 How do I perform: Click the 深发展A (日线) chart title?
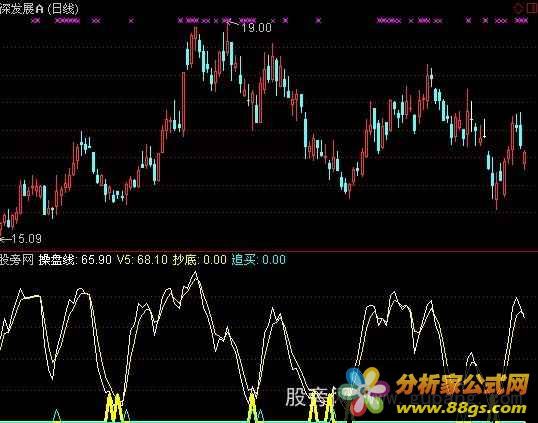tap(39, 9)
